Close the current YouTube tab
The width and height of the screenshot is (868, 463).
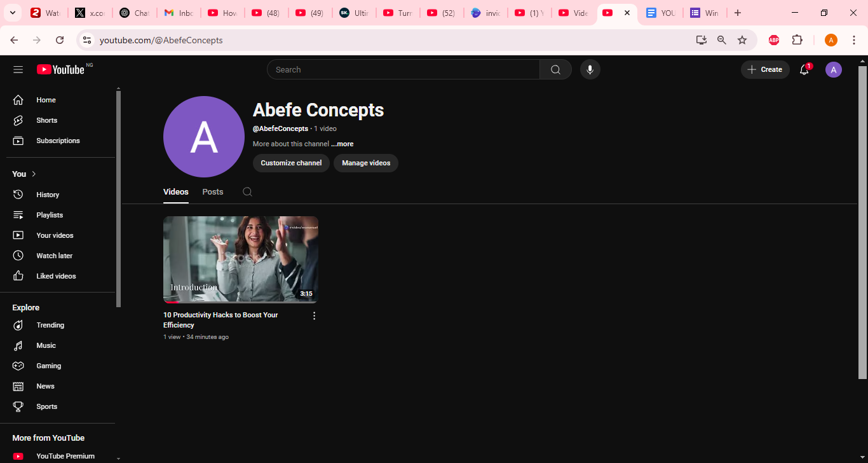click(x=627, y=13)
